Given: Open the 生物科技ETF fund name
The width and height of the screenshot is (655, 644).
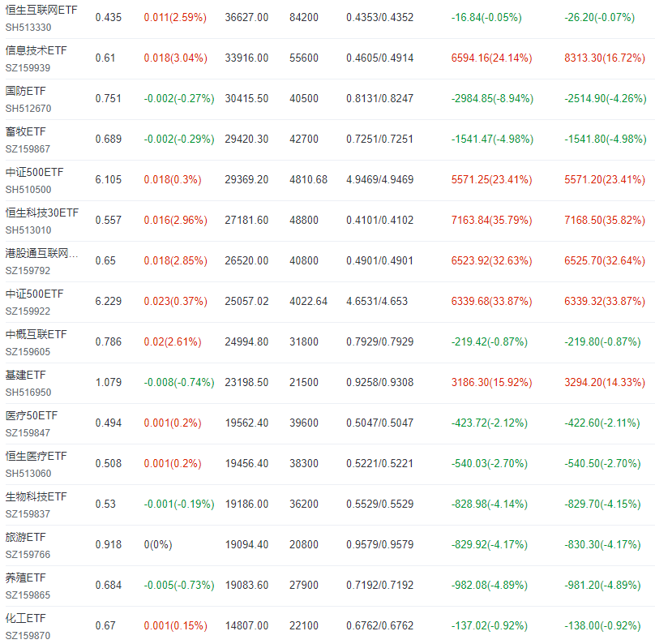Looking at the screenshot, I should pos(36,496).
